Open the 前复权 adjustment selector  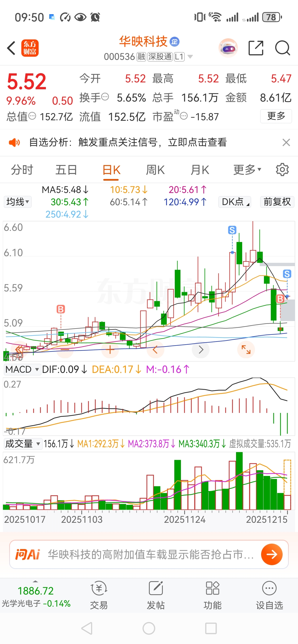(277, 202)
